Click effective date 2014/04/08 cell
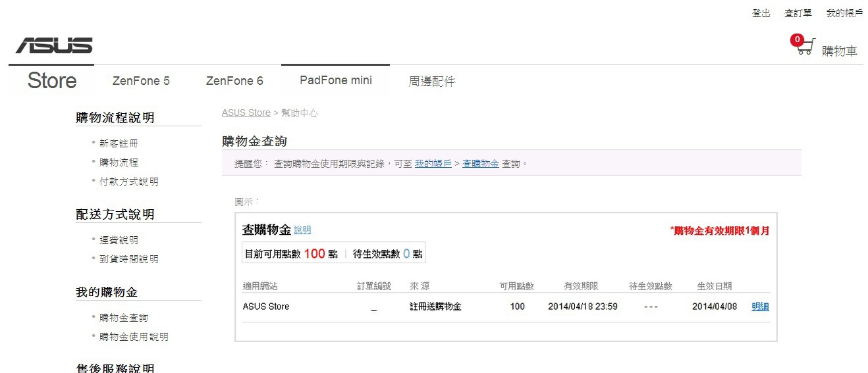Viewport: 868px width, 373px height. [715, 307]
